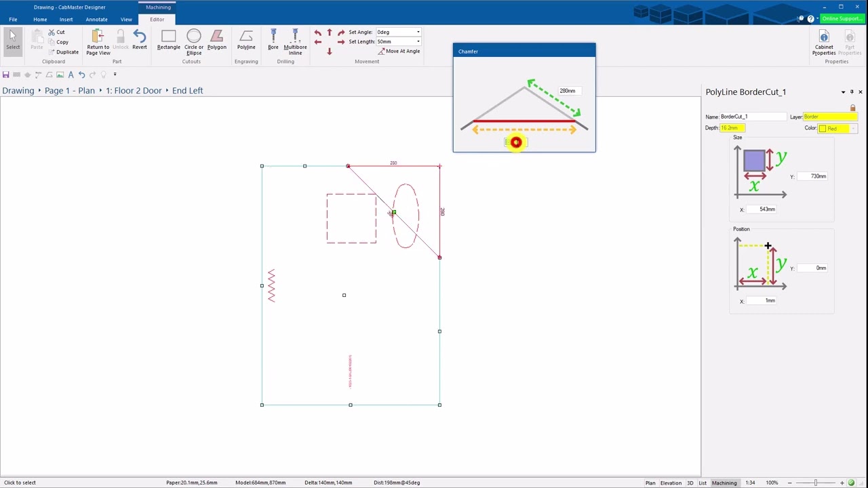Open the properties panel options arrow

843,92
